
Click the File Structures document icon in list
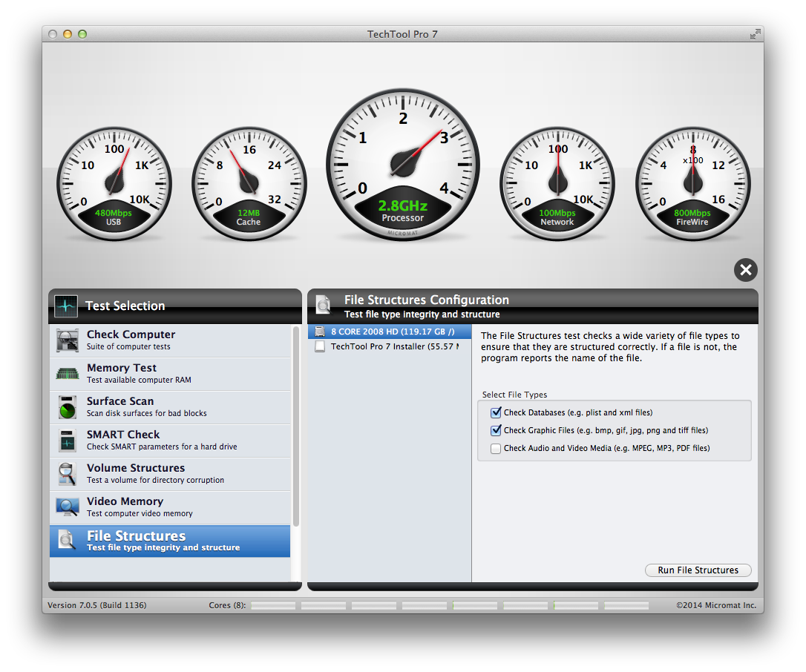tap(67, 541)
